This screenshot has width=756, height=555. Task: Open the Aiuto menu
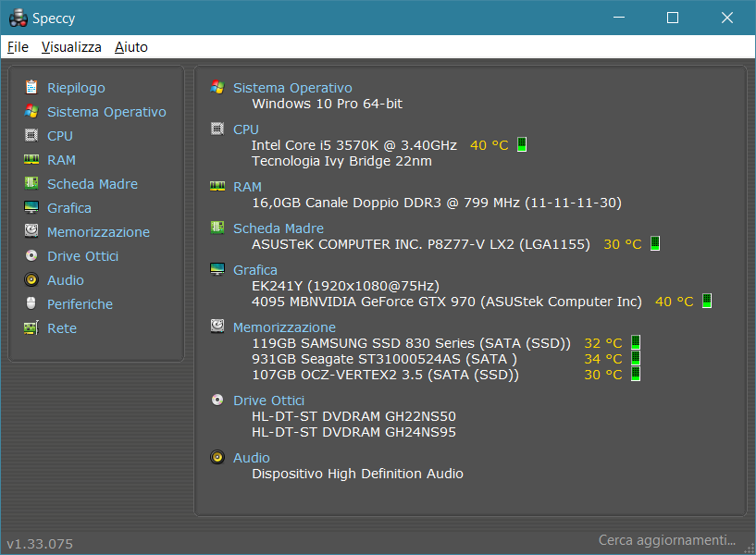click(x=131, y=47)
